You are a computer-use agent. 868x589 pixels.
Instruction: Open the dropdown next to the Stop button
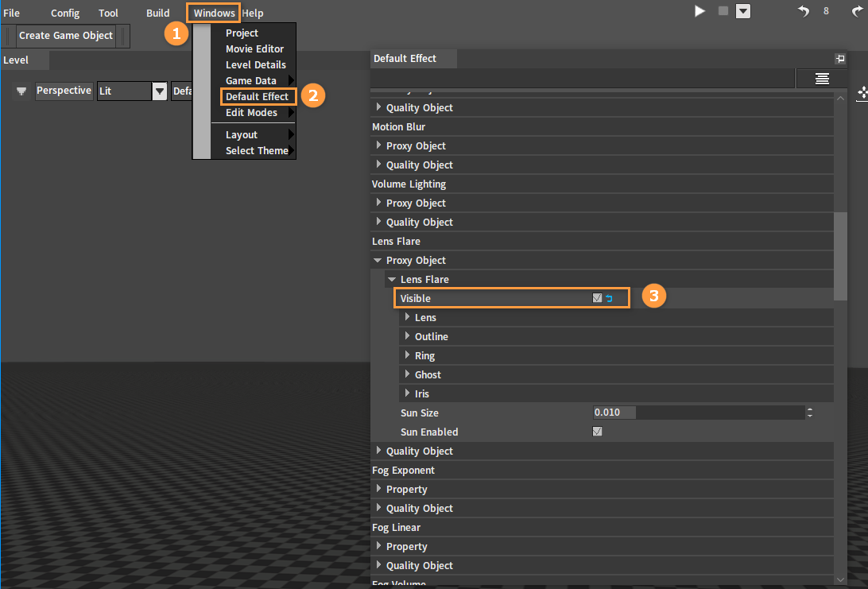tap(743, 11)
